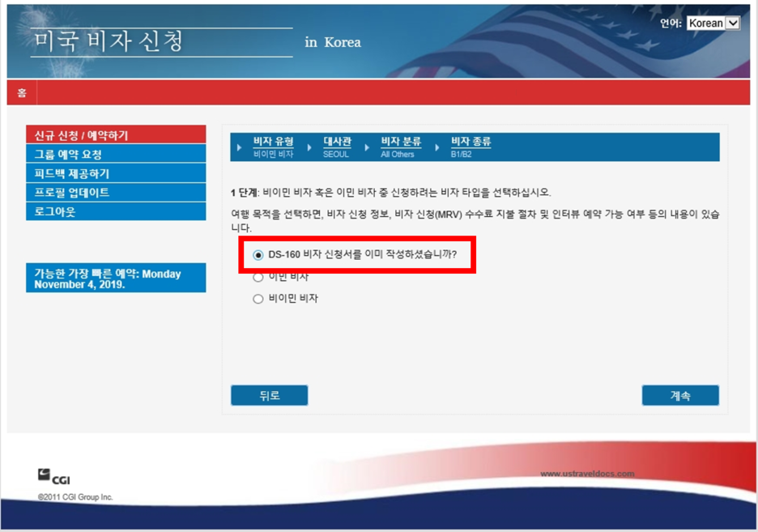Click the All Others breadcrumb value text
Image resolution: width=758 pixels, height=532 pixels.
398,154
